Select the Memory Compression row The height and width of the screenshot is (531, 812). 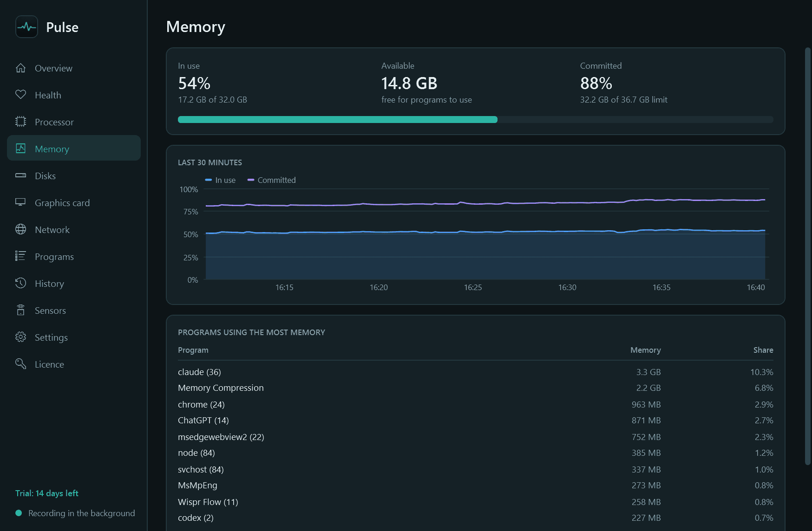[x=476, y=388]
